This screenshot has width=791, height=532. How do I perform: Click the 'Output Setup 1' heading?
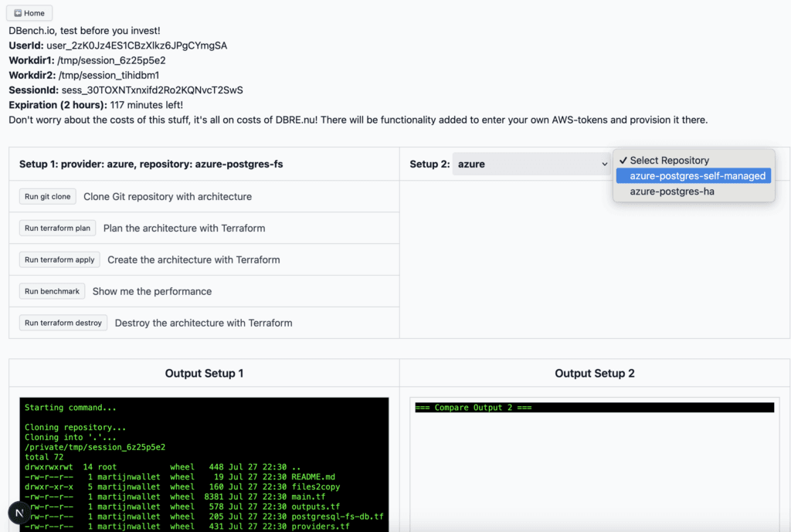pyautogui.click(x=204, y=373)
